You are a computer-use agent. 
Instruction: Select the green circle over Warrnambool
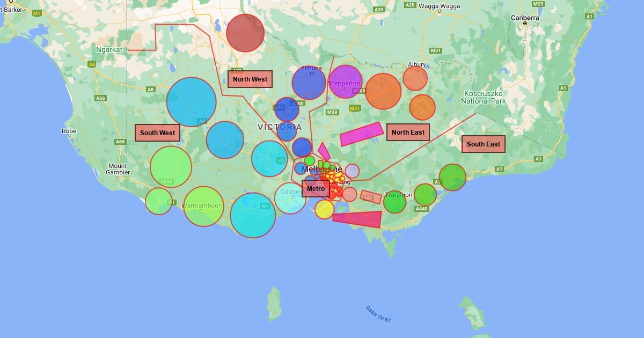[x=203, y=206]
